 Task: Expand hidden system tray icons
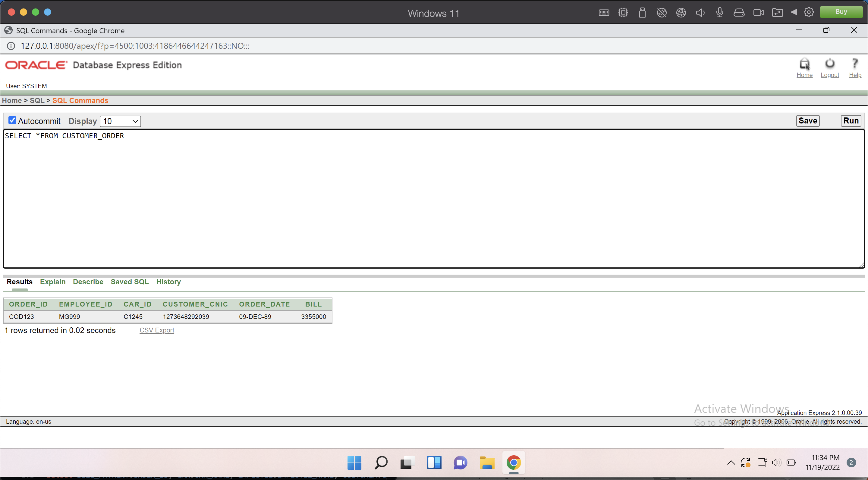(731, 463)
